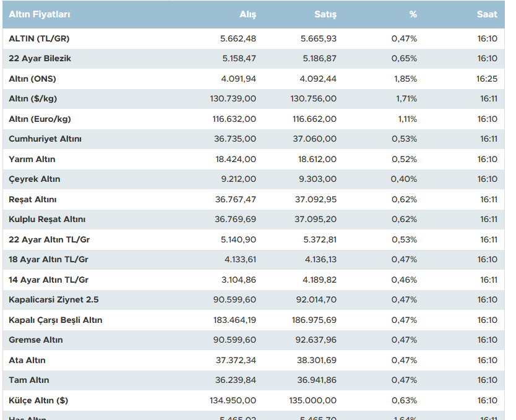516x420 pixels.
Task: Click the Saat column header
Action: point(487,14)
